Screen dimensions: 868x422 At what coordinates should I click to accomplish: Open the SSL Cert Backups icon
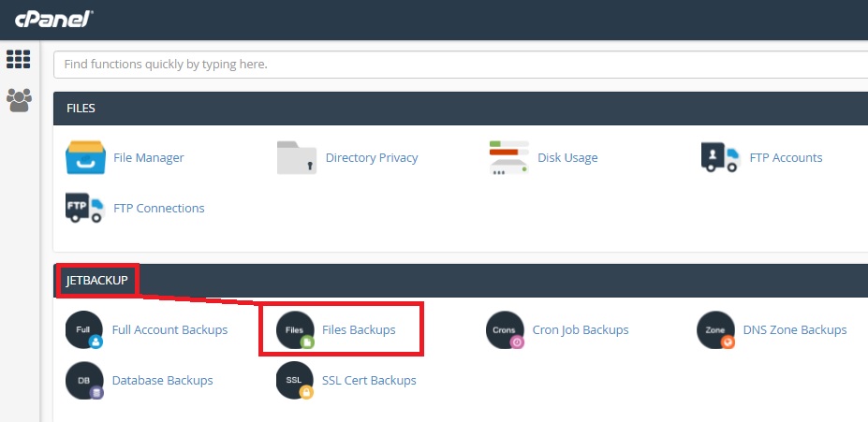(x=295, y=381)
